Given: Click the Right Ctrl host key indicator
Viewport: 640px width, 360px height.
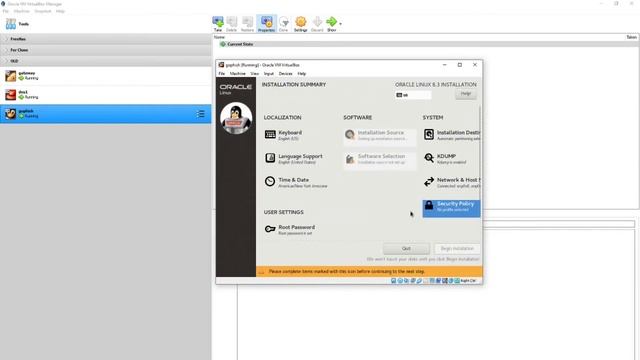Looking at the screenshot, I should pos(468,281).
